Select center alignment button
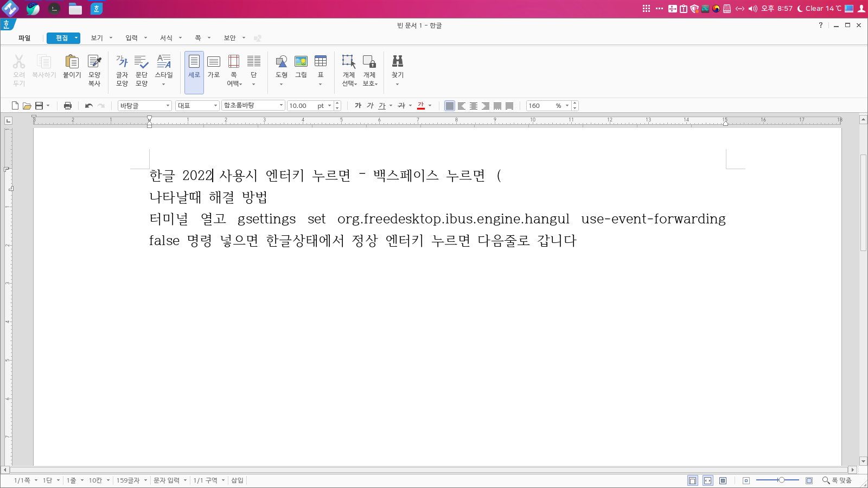Screen dimensions: 868x488 (x=474, y=106)
